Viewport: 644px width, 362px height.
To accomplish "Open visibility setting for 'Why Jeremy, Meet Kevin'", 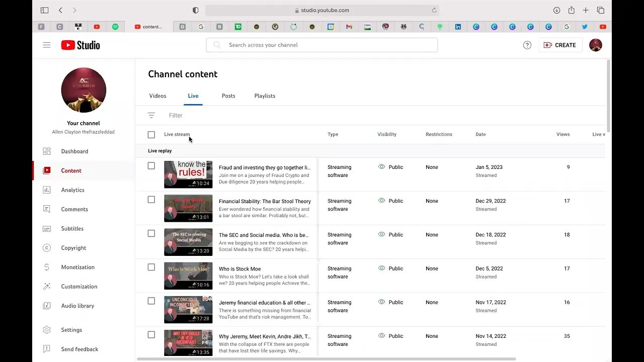I will click(391, 336).
